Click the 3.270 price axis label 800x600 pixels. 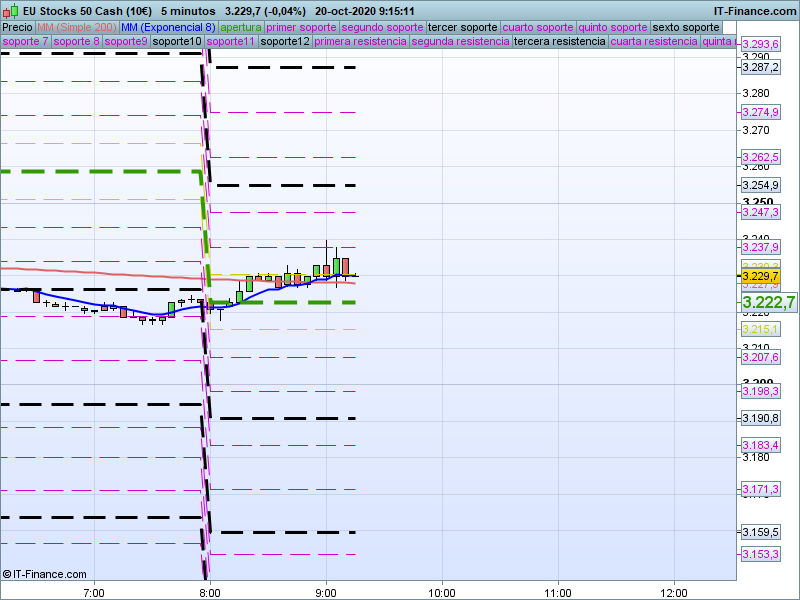(x=756, y=130)
